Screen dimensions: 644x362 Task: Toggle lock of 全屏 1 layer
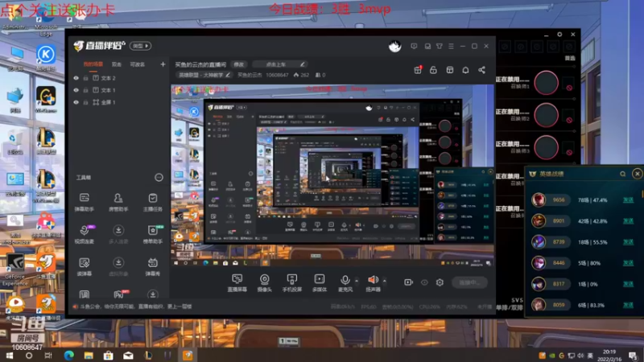[x=86, y=102]
